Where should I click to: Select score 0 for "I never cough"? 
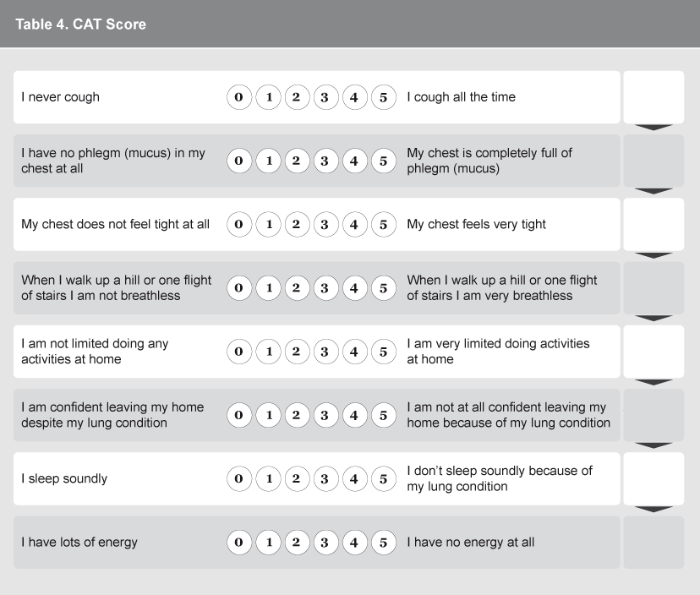tap(239, 97)
